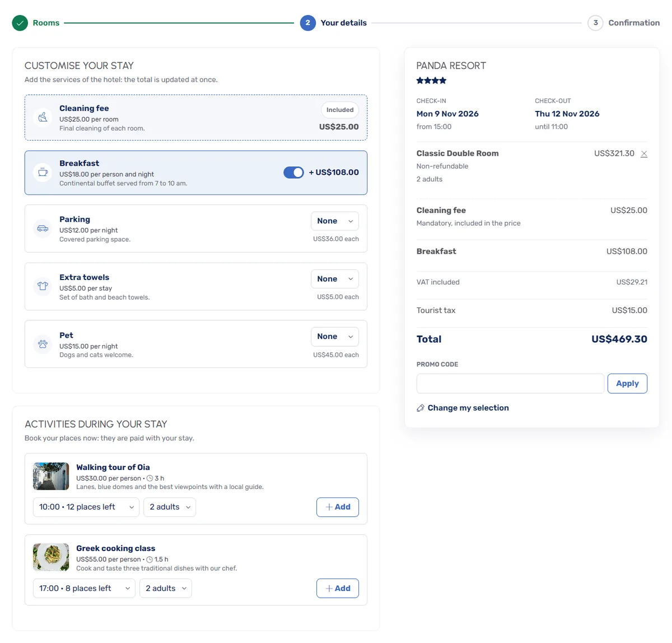The image size is (672, 643).
Task: Remove Classic Double Room with the X icon
Action: pyautogui.click(x=644, y=154)
